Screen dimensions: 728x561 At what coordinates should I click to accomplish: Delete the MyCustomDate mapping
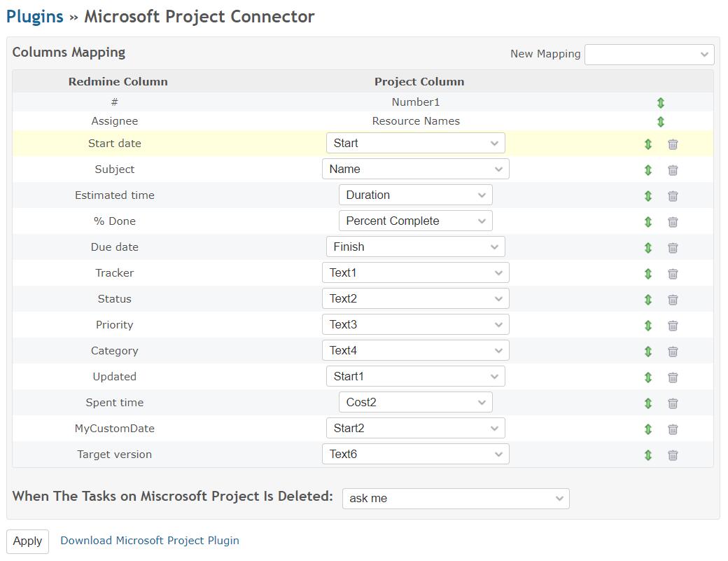pyautogui.click(x=673, y=429)
